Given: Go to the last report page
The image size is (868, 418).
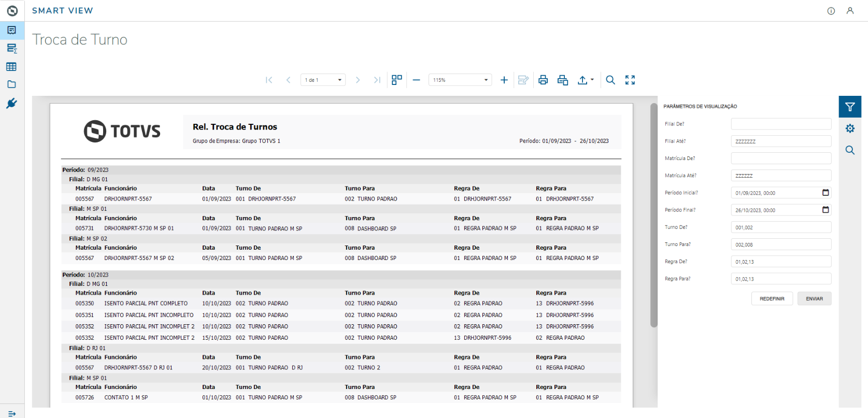Looking at the screenshot, I should [377, 80].
